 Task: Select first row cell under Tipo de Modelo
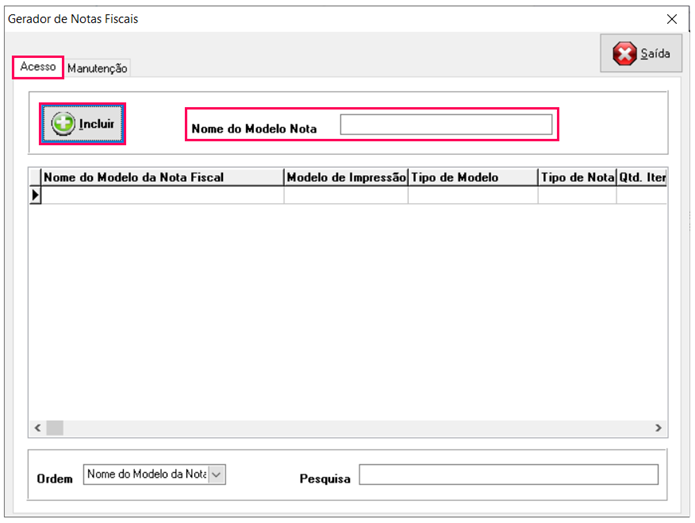(x=472, y=196)
